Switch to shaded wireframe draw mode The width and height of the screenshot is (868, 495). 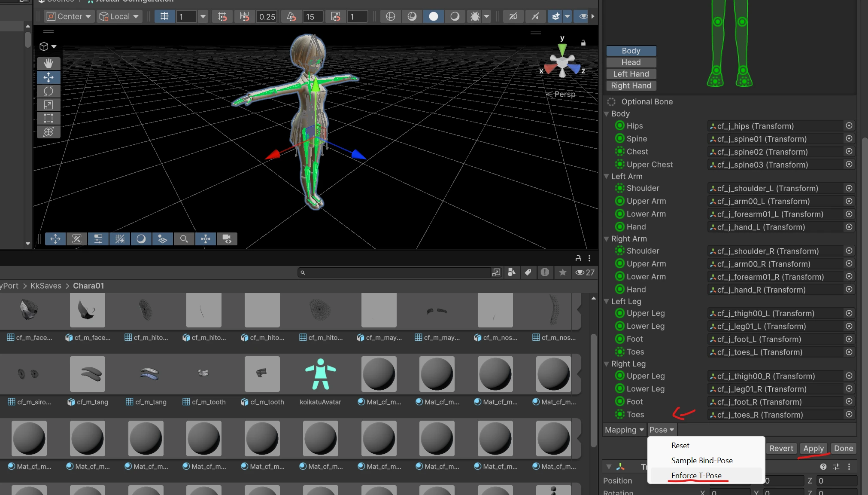(412, 16)
